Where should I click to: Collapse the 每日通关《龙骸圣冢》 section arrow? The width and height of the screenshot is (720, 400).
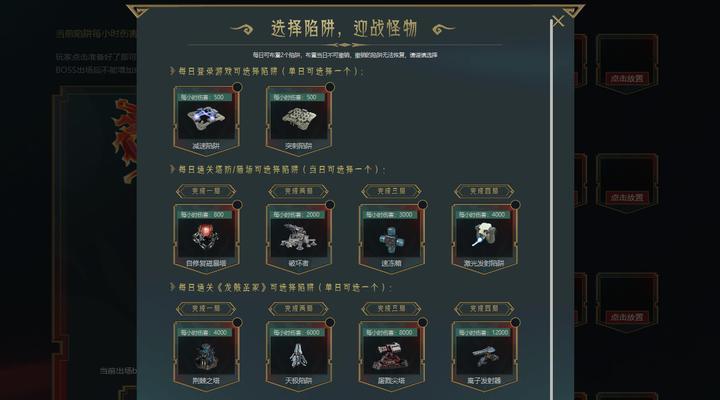[x=172, y=287]
